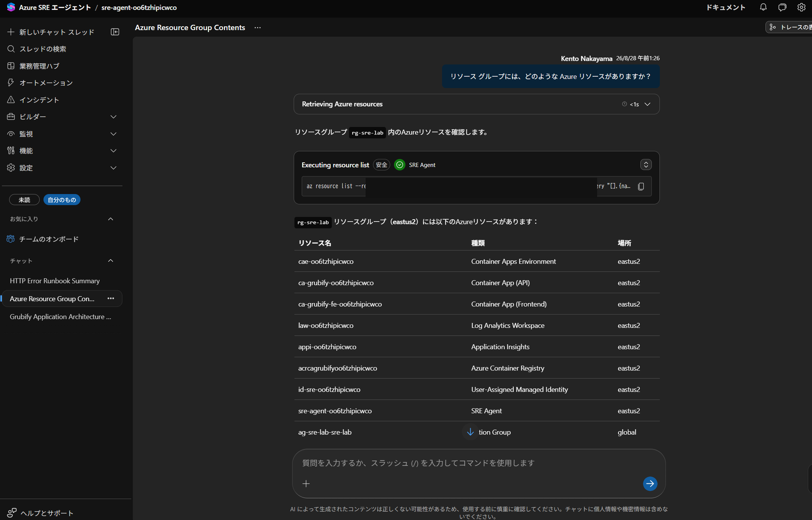
Task: Select ca-grubify-fe-oo6tzhipicwco resource name
Action: [340, 304]
